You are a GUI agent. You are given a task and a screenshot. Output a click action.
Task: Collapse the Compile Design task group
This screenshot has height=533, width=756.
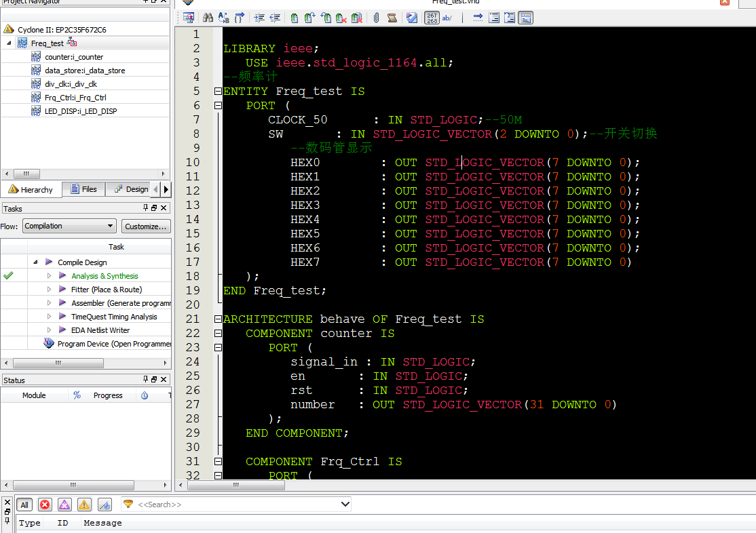point(35,262)
